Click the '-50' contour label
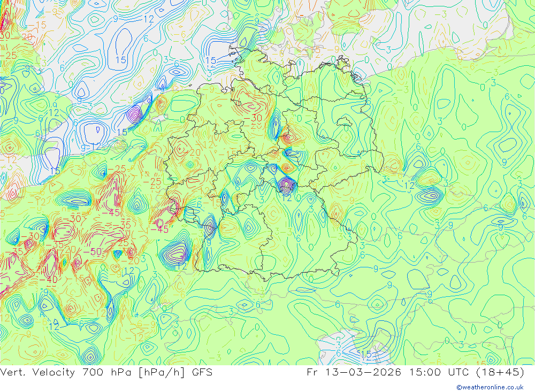535x392 pixels. 93,252
